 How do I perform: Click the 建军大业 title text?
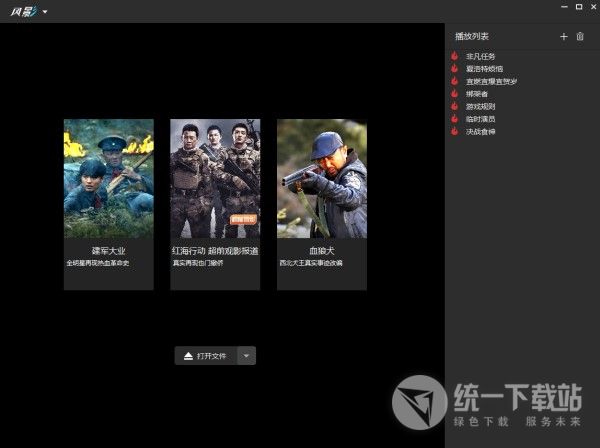click(109, 251)
